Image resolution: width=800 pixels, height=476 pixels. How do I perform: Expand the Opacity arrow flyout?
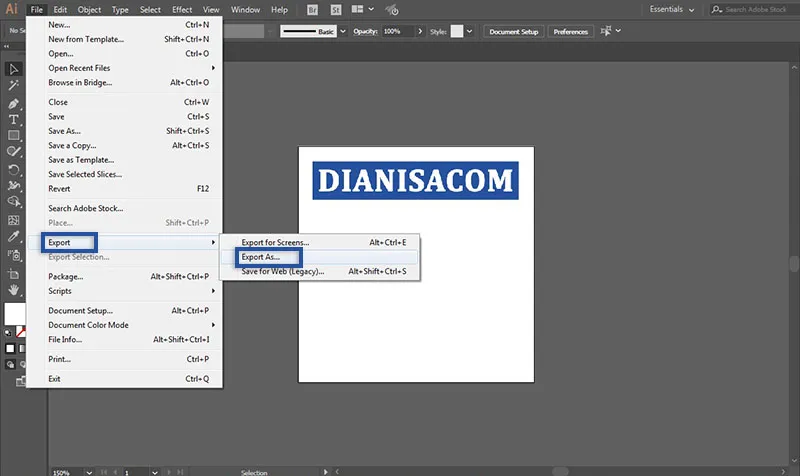point(420,31)
